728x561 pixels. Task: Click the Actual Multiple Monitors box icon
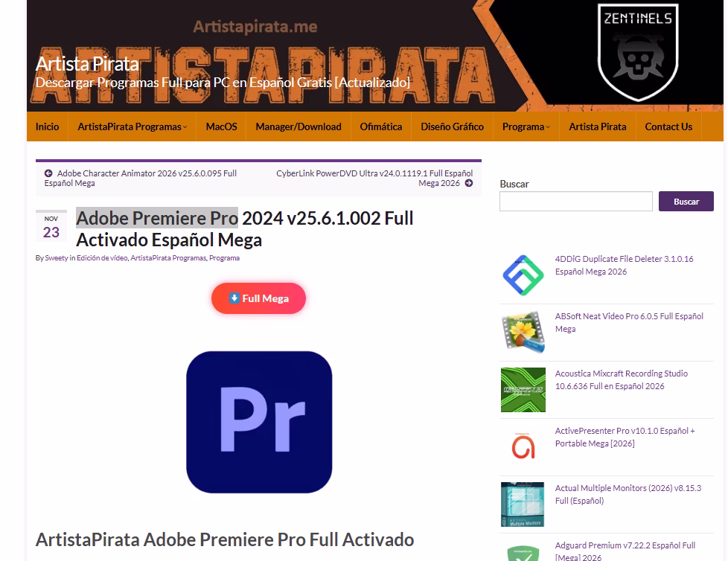[523, 504]
